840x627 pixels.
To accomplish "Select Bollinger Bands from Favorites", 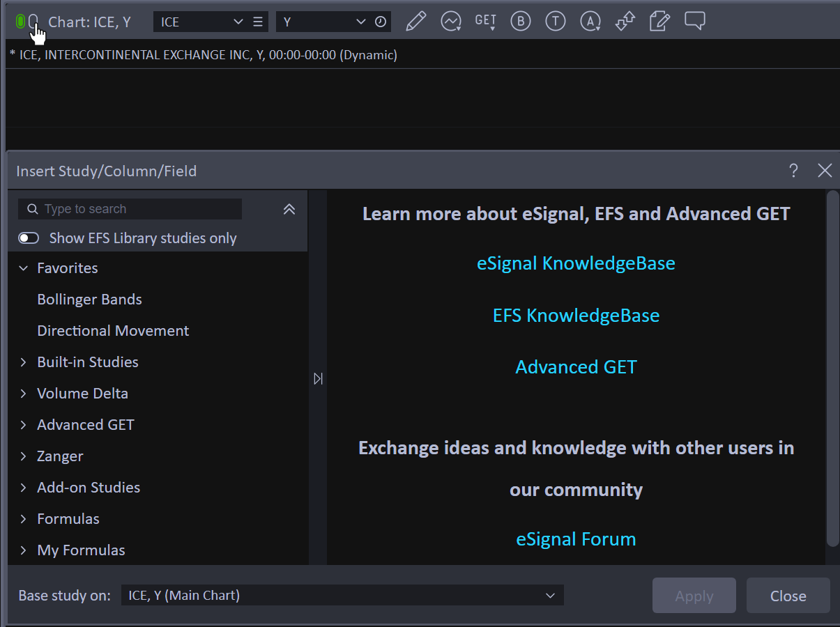I will click(x=89, y=300).
